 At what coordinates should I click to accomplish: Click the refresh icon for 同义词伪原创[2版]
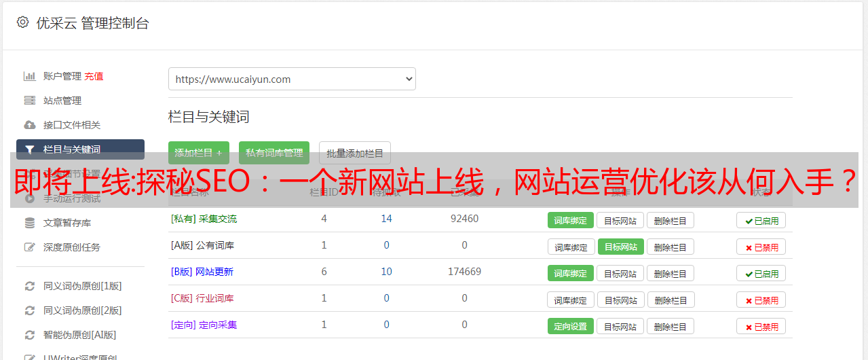pyautogui.click(x=29, y=310)
